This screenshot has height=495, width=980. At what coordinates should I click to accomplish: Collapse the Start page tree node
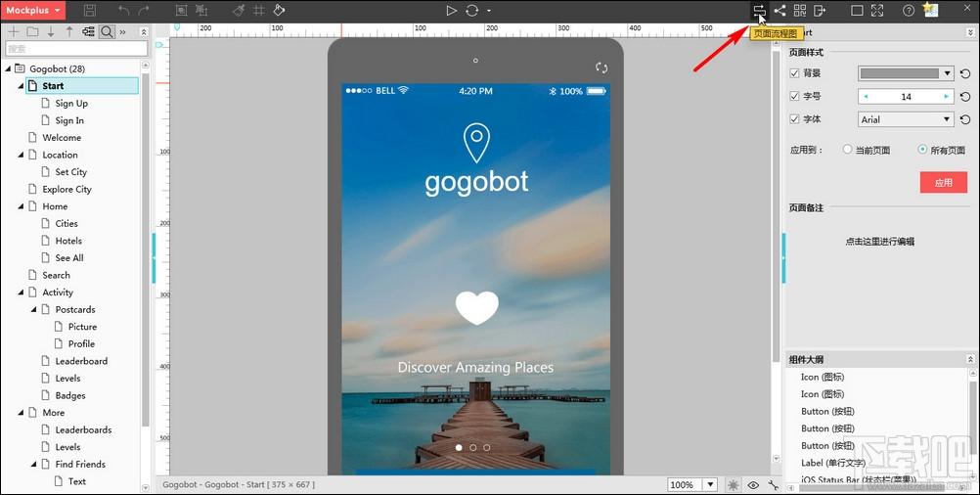coord(21,86)
